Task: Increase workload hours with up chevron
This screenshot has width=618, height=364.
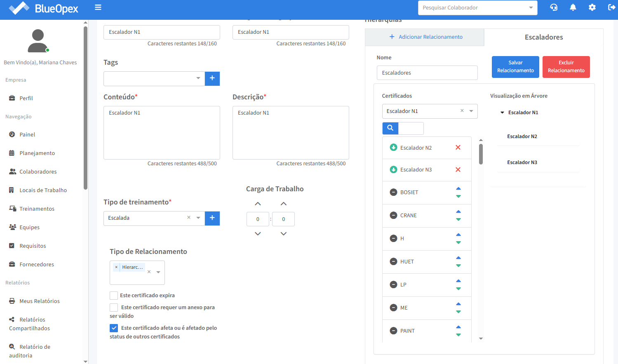Action: coord(258,204)
